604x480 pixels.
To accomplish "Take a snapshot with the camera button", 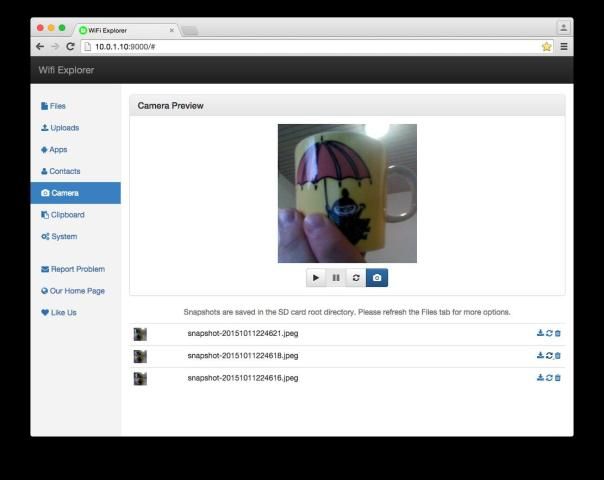I will tap(377, 278).
